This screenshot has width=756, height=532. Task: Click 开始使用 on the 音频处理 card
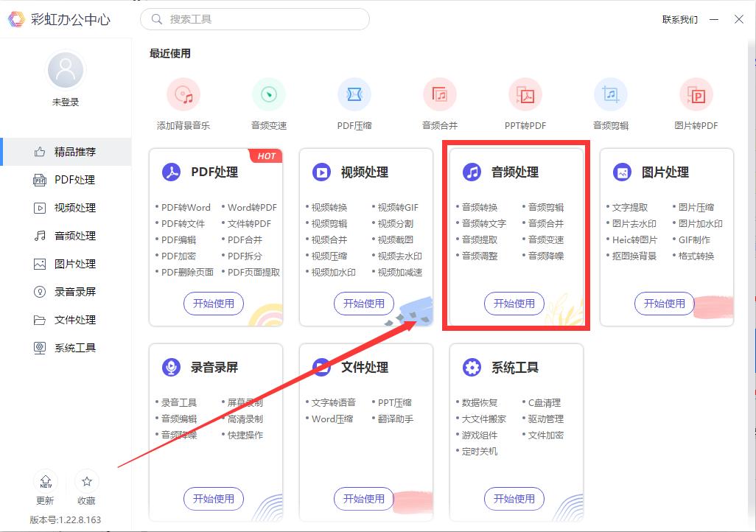coord(514,304)
